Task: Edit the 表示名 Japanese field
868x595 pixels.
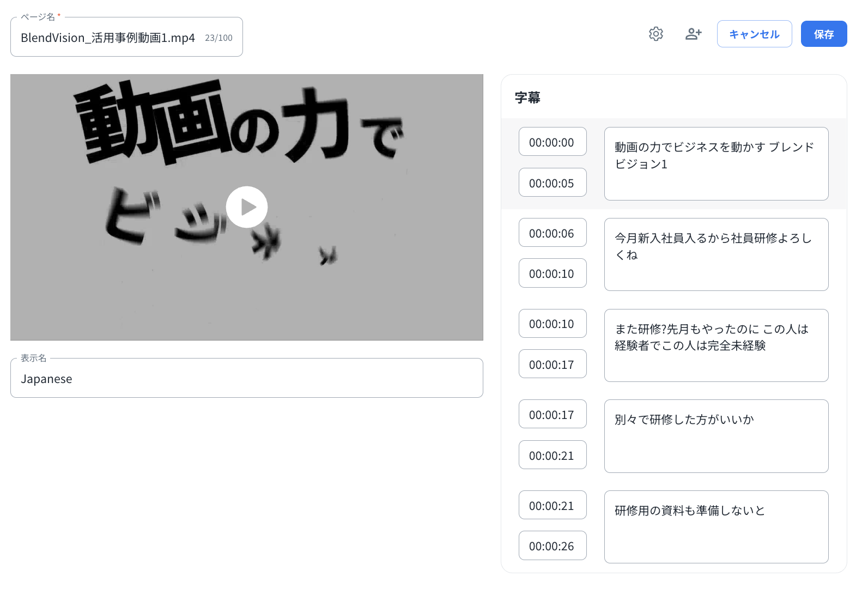Action: tap(246, 379)
